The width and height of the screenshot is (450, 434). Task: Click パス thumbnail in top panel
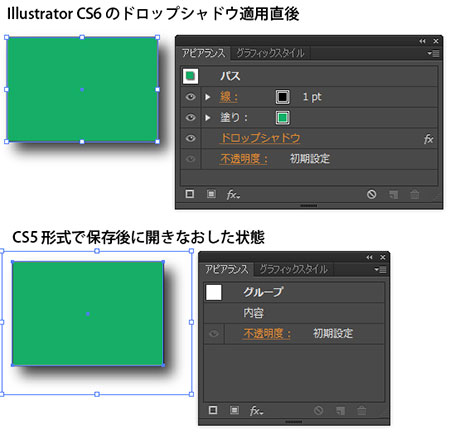pyautogui.click(x=190, y=76)
